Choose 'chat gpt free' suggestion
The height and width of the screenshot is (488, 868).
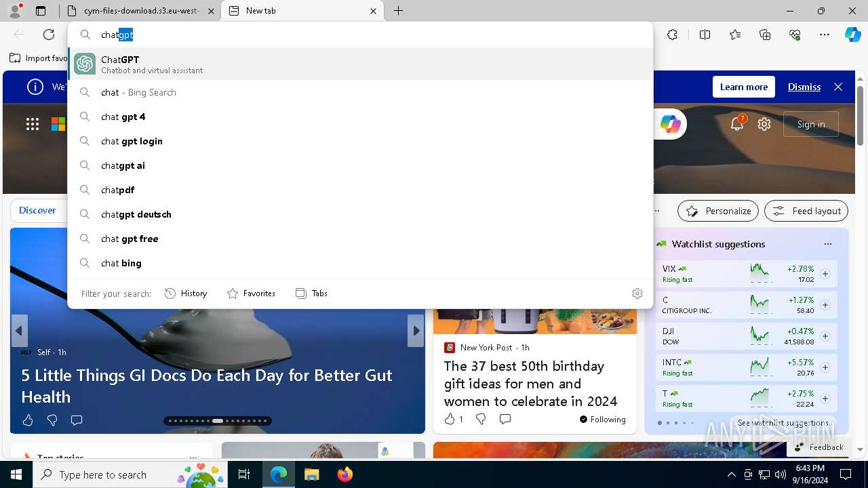(360, 239)
